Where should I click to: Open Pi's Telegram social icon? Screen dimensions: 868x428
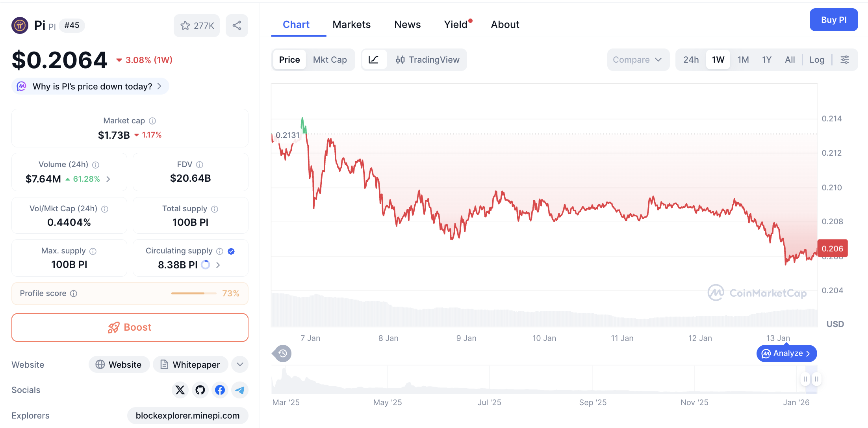(240, 390)
